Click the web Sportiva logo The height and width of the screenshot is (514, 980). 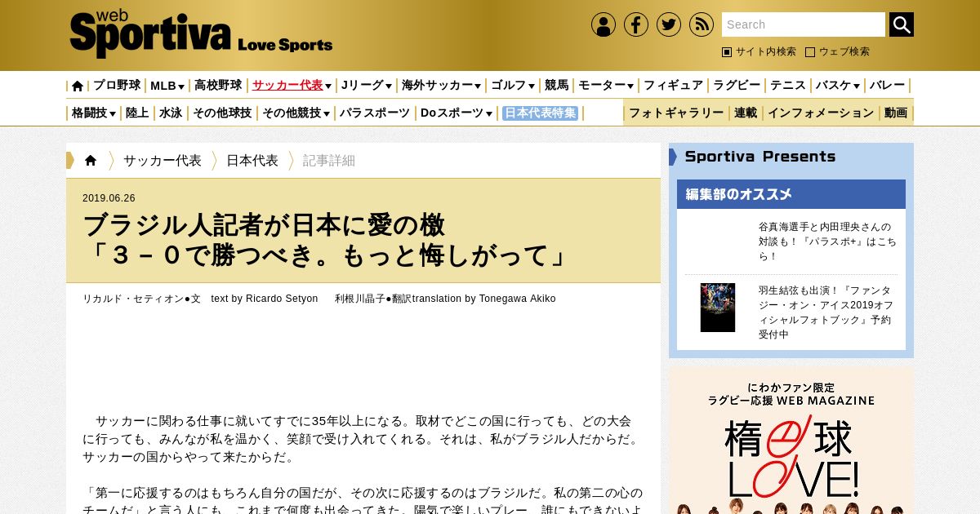pos(201,35)
